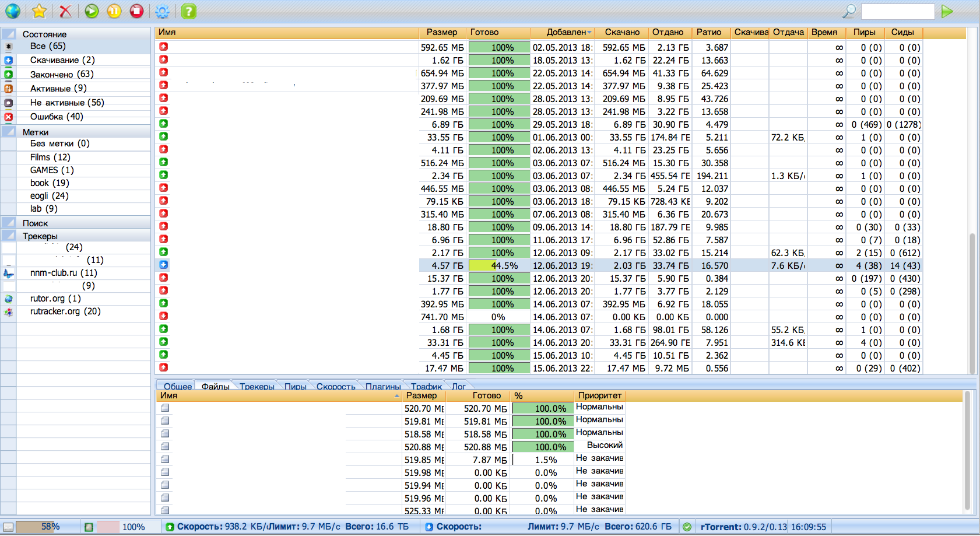Click the red X Remove toolbar icon

pyautogui.click(x=65, y=10)
